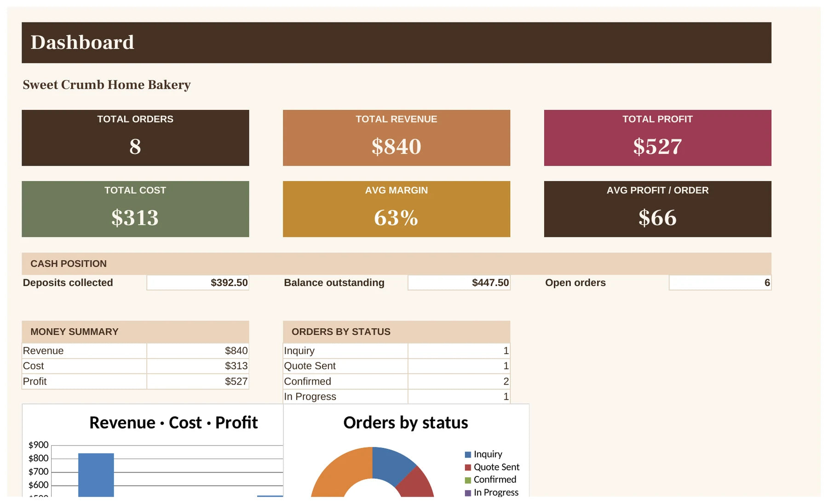
Task: Select the Open orders label
Action: click(575, 282)
